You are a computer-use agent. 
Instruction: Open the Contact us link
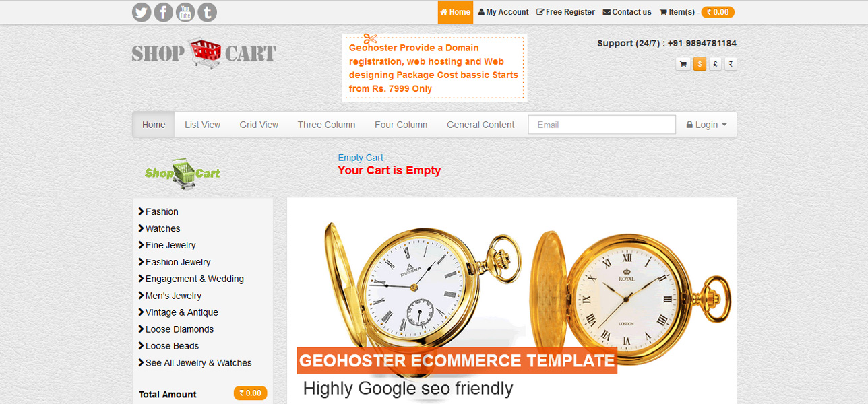coord(627,12)
